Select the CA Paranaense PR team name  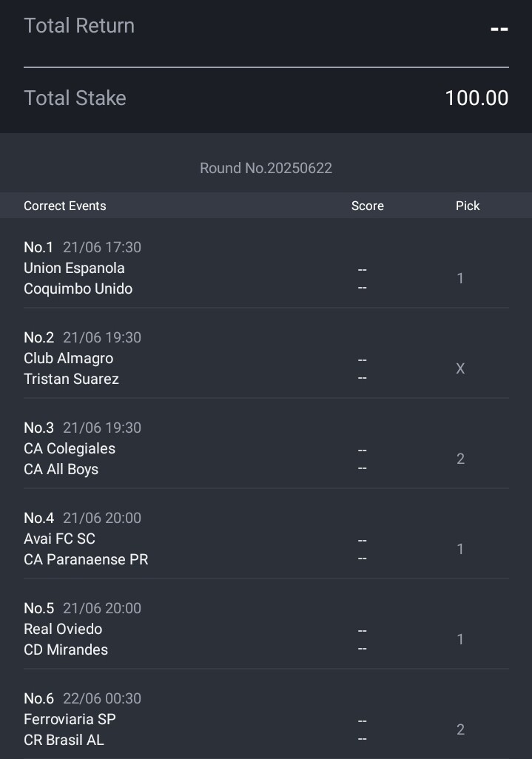tap(86, 559)
